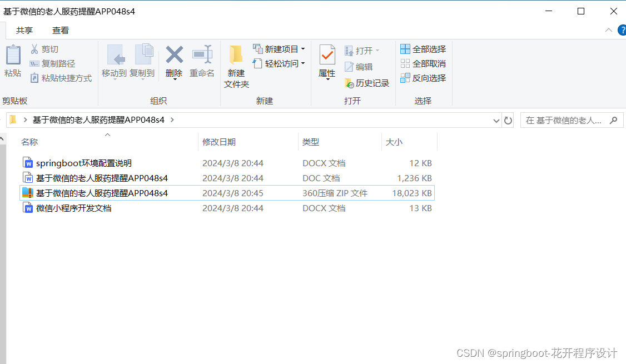Click the Paste clipboard icon
Viewport: 626px width, 364px height.
[x=13, y=54]
